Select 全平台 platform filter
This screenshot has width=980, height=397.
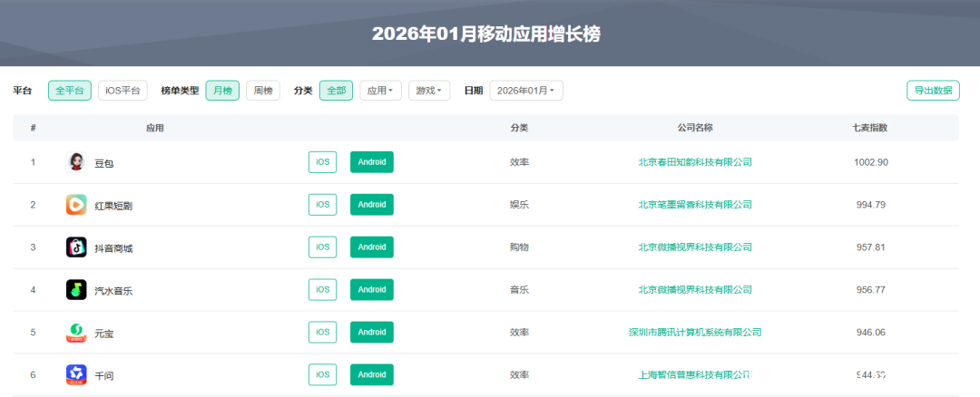pyautogui.click(x=70, y=91)
